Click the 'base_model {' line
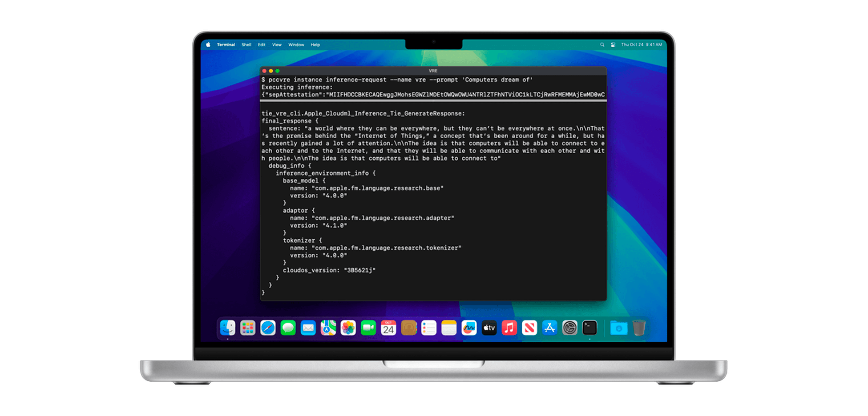This screenshot has width=868, height=416. (304, 181)
